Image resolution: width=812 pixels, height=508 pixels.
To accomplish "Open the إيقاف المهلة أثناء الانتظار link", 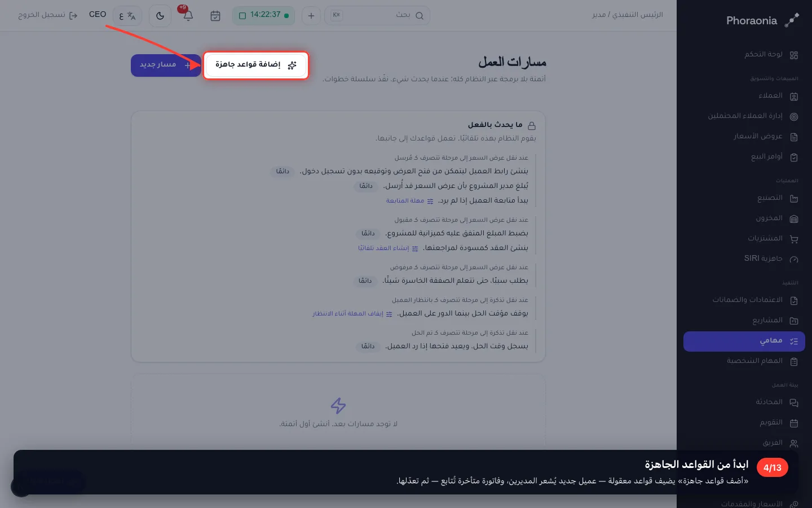I will 352,314.
